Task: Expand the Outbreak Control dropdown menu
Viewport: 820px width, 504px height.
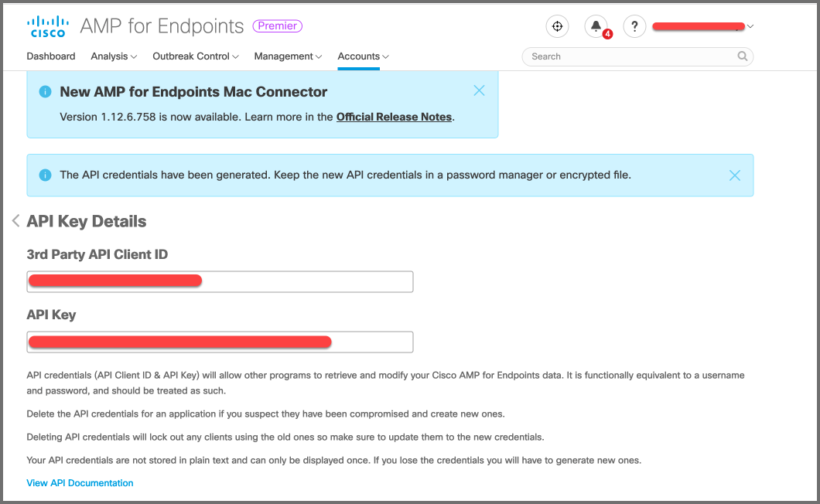Action: [196, 56]
